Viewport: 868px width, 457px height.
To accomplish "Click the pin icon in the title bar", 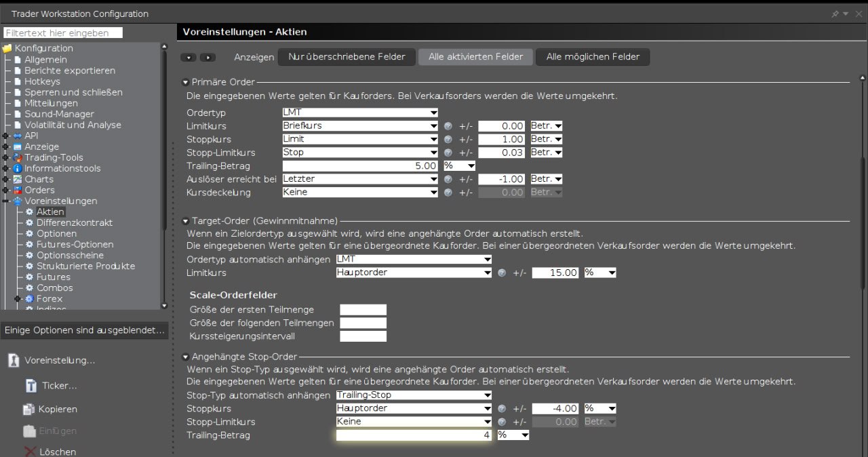I will pos(835,14).
